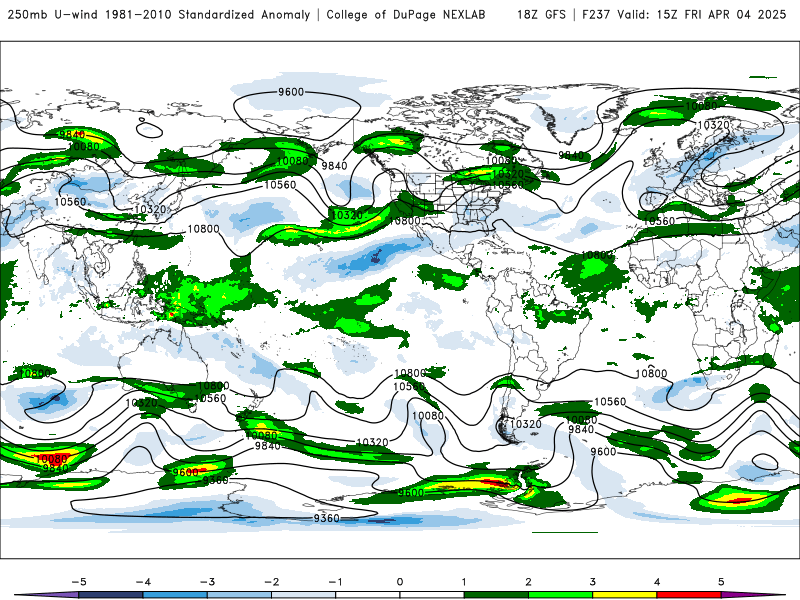
Task: Click '10800' contour label in the Atlantic near Africa
Action: coord(597,255)
